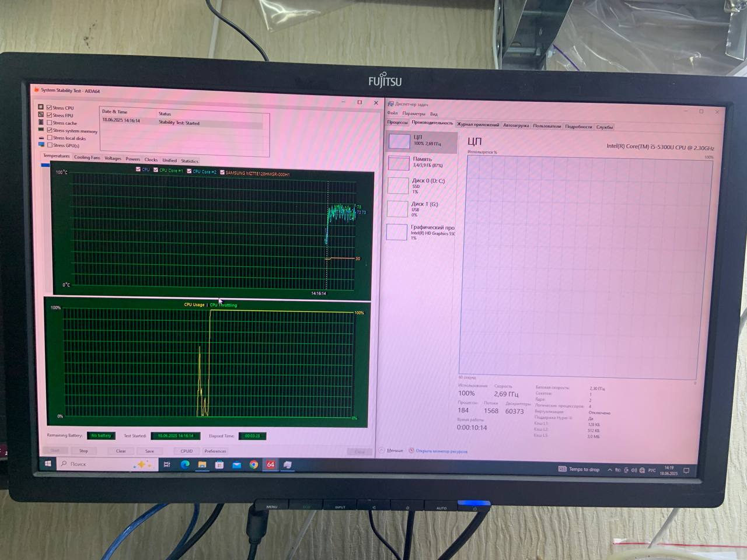Open the resource monitor link
This screenshot has width=747, height=560.
[441, 451]
